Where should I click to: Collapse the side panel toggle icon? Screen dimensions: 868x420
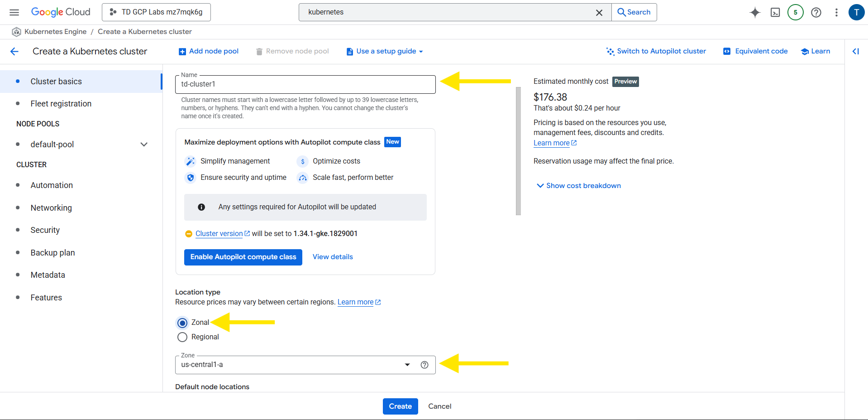point(855,51)
